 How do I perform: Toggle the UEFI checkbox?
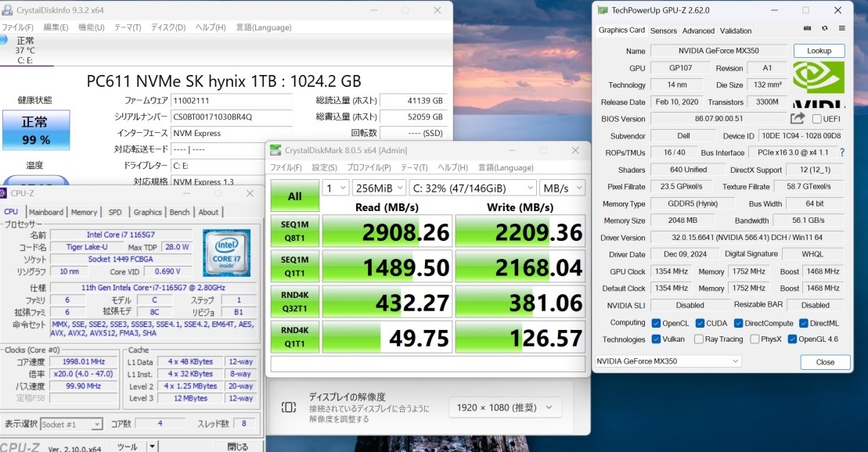(817, 119)
